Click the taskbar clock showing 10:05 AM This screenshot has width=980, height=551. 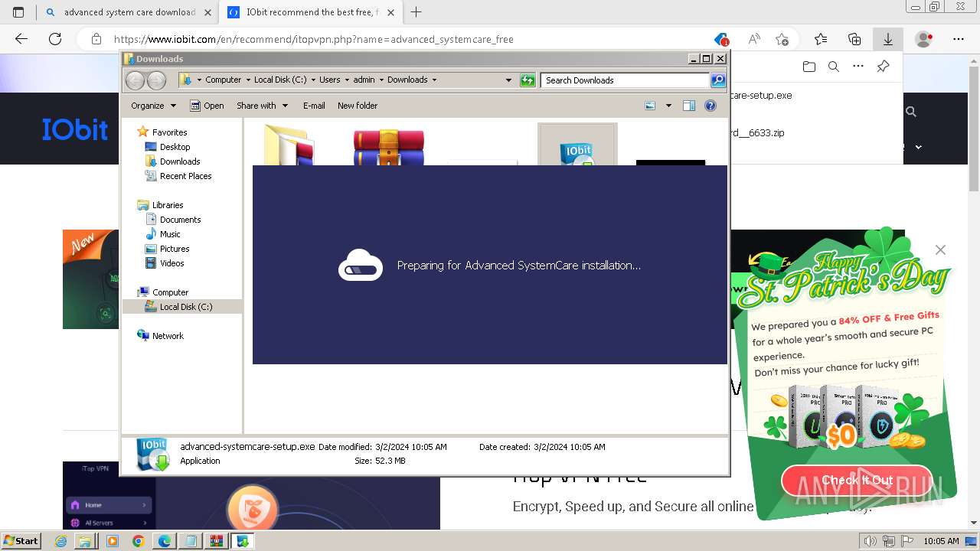pos(941,541)
